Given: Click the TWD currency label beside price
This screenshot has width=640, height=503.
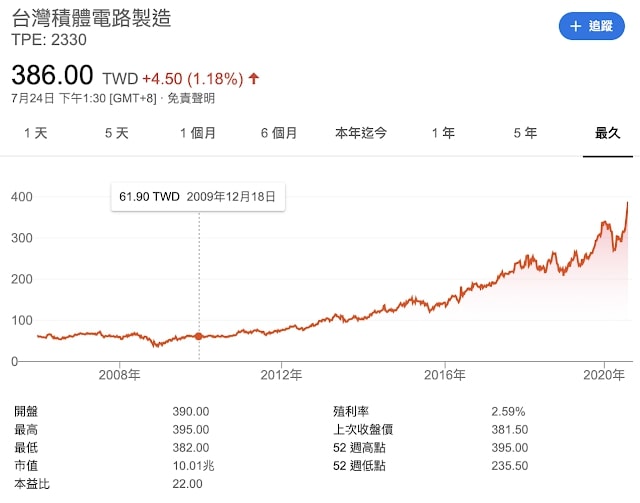Looking at the screenshot, I should coord(120,78).
